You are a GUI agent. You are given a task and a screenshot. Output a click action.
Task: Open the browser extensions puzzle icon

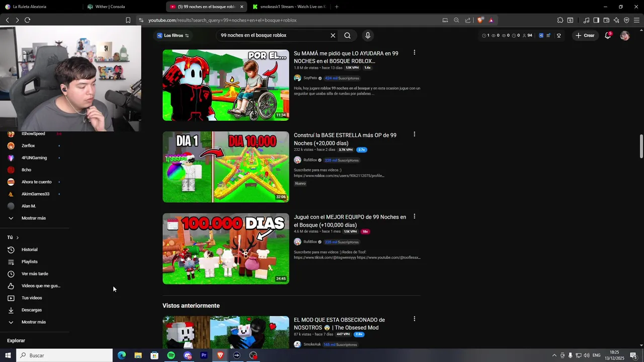coord(560,20)
